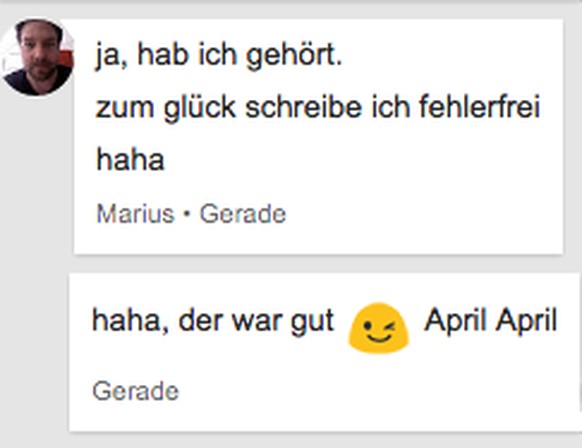Click the Gerade timestamp under the sent reply
The width and height of the screenshot is (582, 448).
tap(135, 391)
